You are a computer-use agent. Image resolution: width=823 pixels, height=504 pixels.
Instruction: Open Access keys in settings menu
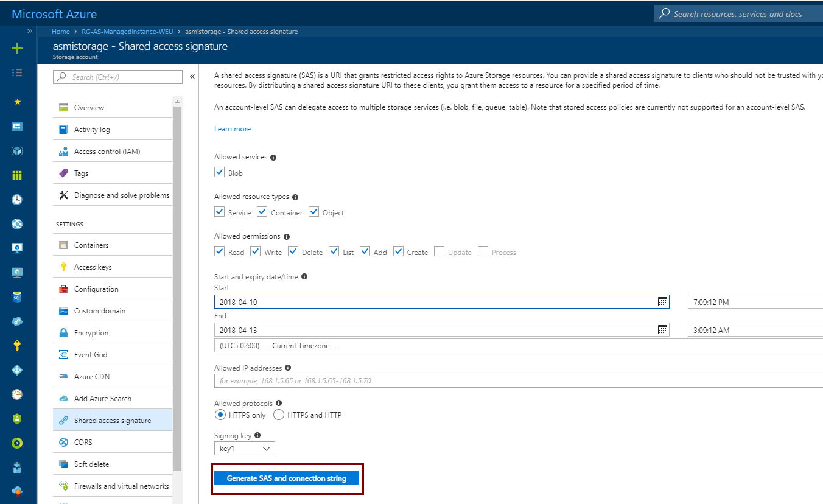[93, 267]
